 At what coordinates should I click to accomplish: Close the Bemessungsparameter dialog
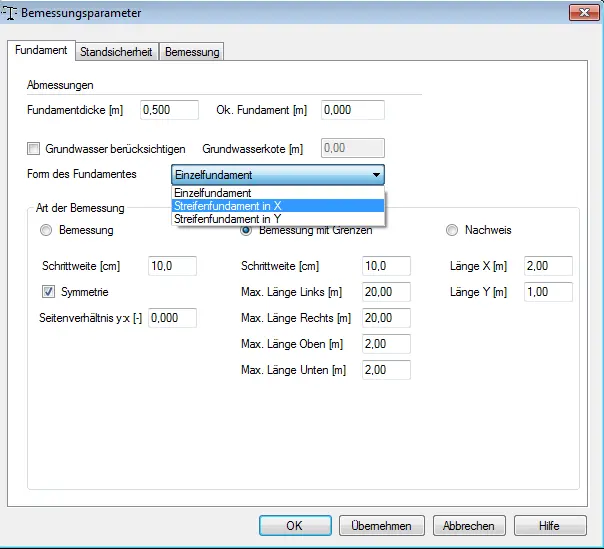point(584,13)
